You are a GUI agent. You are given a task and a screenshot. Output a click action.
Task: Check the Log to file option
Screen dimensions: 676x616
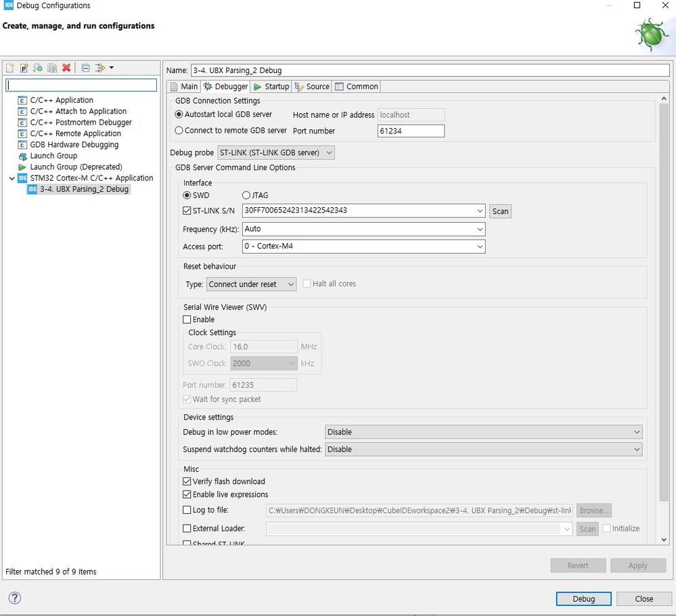(187, 510)
